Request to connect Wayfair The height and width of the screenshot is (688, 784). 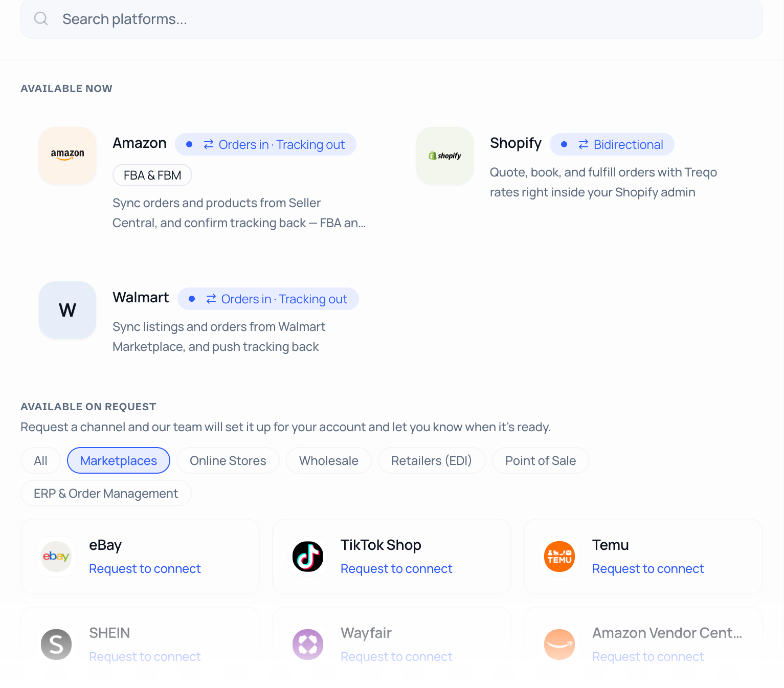tap(396, 657)
